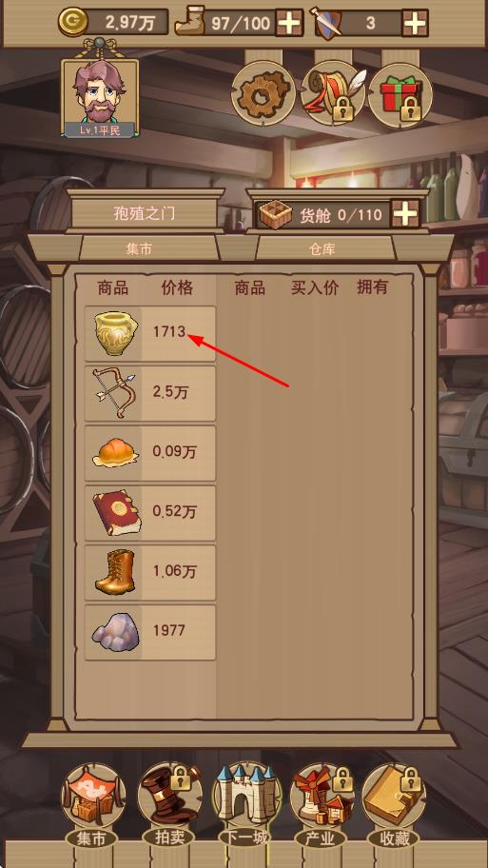
Task: Click plus button beside sword count 3
Action: click(x=415, y=23)
